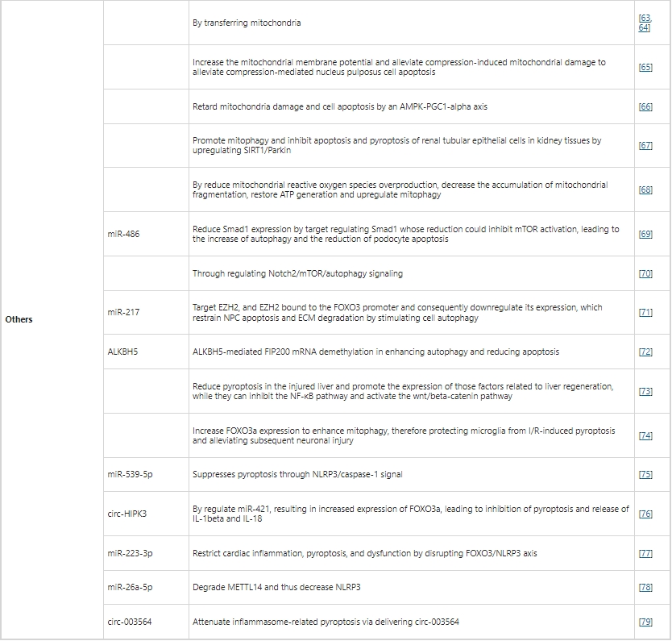The width and height of the screenshot is (672, 641).
Task: Open reference 76 in the circ-HIPK3 row
Action: click(645, 514)
